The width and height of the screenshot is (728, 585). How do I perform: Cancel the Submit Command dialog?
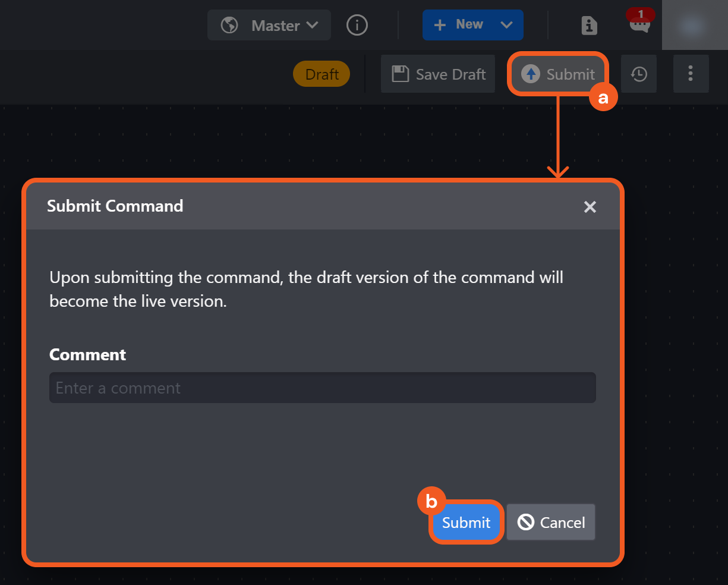551,523
